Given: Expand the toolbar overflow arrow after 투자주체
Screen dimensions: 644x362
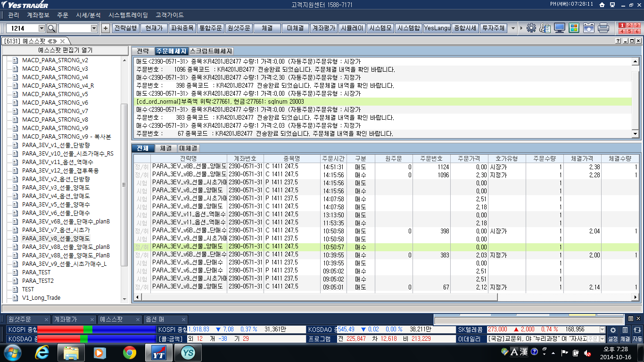Looking at the screenshot, I should tap(512, 28).
